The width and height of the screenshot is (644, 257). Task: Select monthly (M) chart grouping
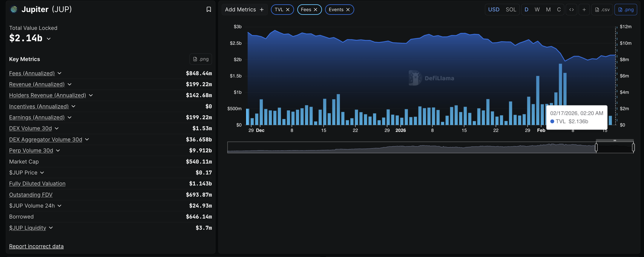click(548, 9)
